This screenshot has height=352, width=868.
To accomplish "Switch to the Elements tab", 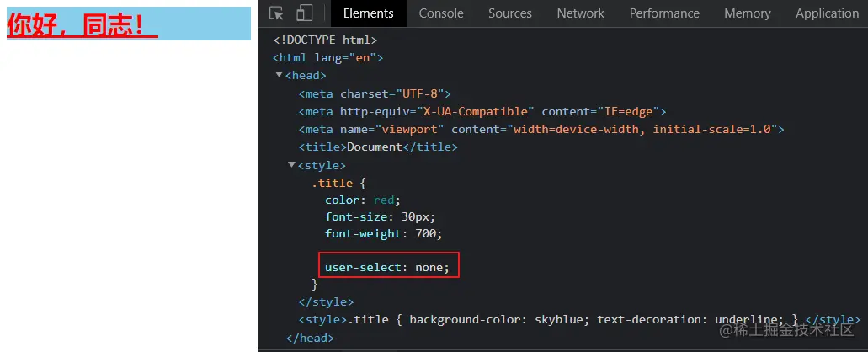I will point(369,13).
